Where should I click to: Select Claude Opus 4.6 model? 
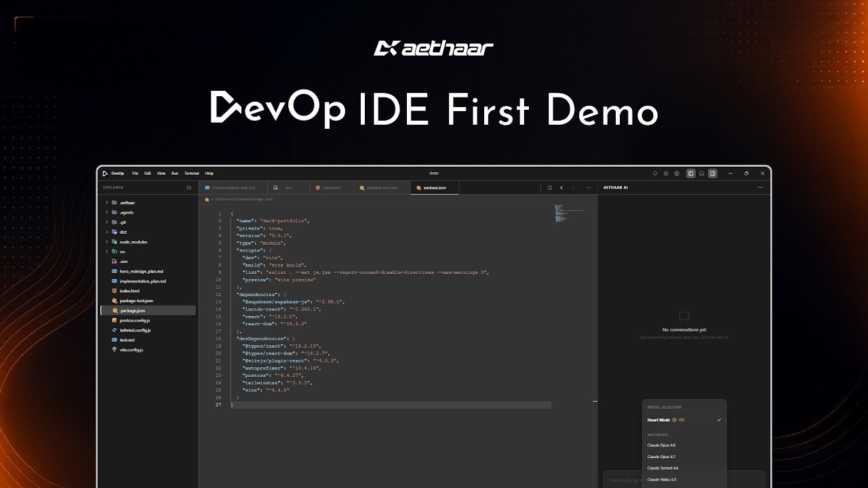point(684,445)
